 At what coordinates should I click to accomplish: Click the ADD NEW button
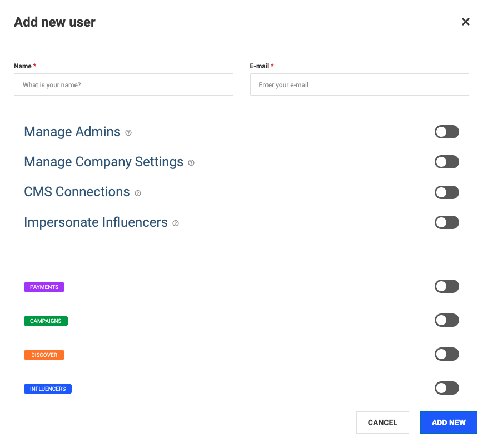coord(449,422)
